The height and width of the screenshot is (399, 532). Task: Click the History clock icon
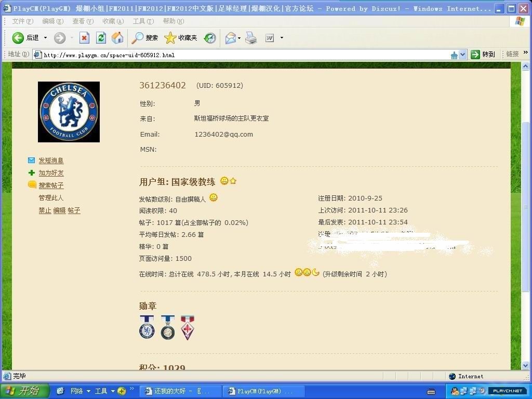[210, 38]
